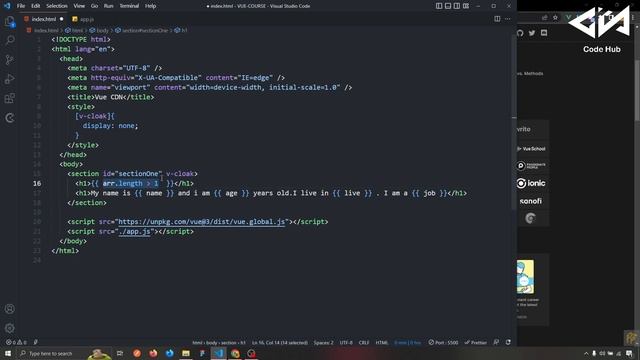Open the Windows Start menu

click(x=7, y=353)
